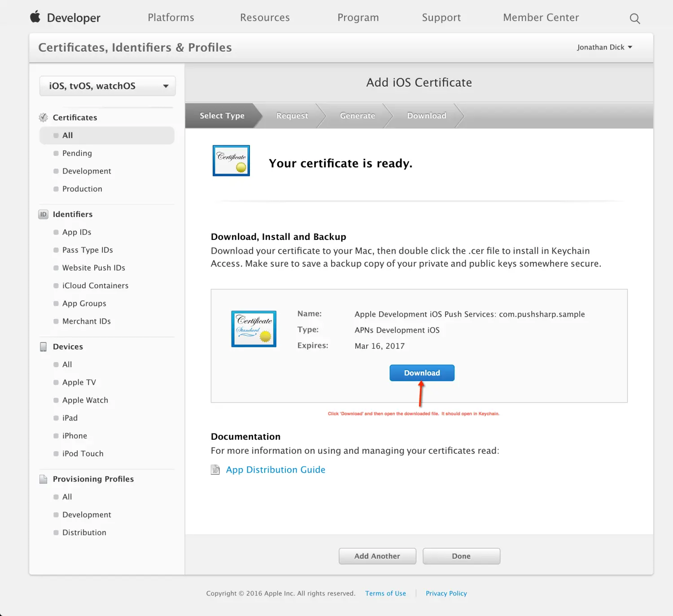Click the Devices section phone icon
The width and height of the screenshot is (673, 616).
point(44,347)
